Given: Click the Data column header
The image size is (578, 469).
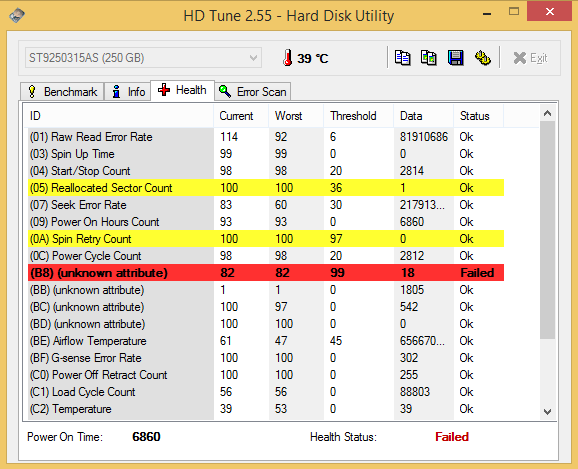Looking at the screenshot, I should pyautogui.click(x=424, y=116).
